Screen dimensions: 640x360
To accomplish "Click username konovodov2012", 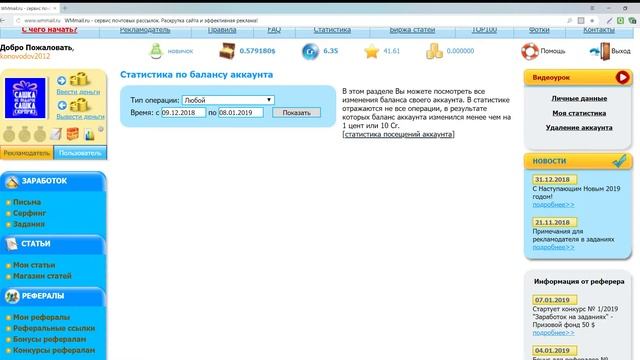I will (x=25, y=56).
